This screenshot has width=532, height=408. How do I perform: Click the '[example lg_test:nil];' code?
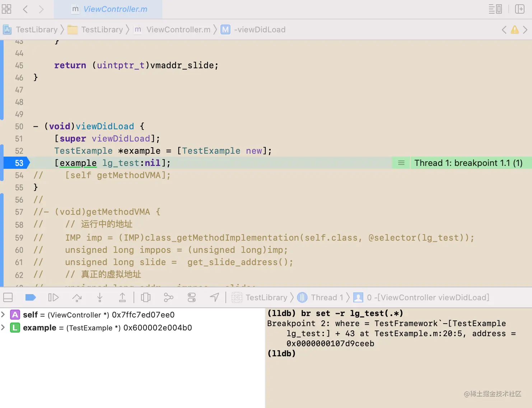coord(112,163)
